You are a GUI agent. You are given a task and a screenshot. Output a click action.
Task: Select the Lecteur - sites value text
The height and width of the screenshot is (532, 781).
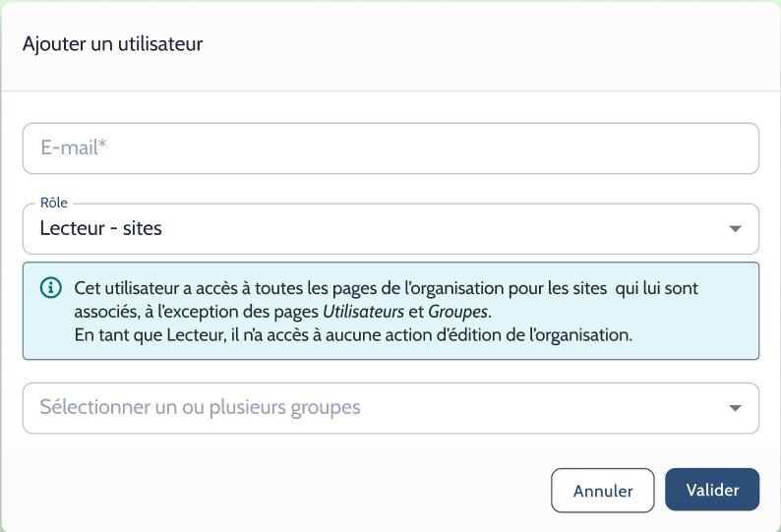(101, 228)
